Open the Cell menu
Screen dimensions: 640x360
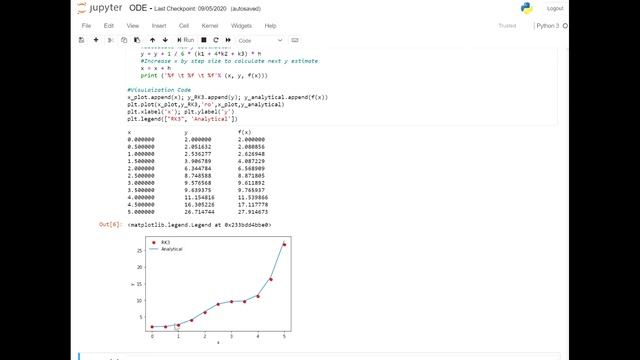[x=184, y=26]
